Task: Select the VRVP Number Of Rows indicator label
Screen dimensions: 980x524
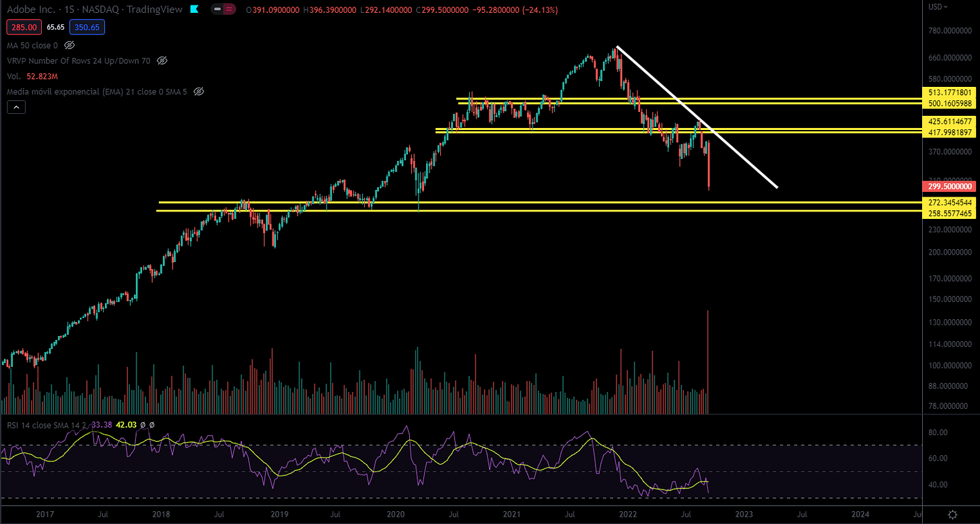Action: [79, 61]
